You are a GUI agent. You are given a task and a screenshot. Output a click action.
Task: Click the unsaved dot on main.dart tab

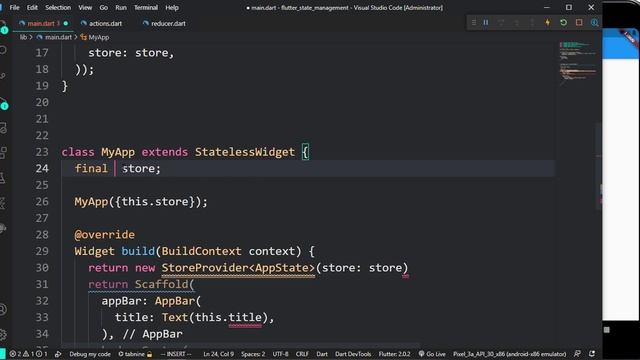[x=66, y=24]
